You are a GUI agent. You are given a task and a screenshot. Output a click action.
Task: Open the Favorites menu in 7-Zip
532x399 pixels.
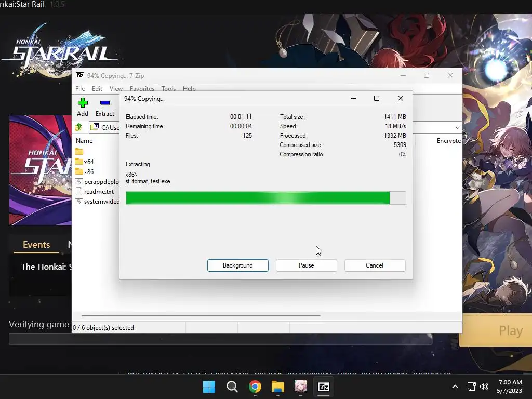[x=142, y=88]
